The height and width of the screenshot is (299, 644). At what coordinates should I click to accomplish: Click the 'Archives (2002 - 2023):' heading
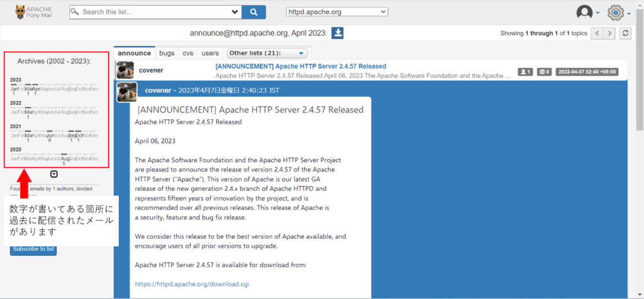54,61
